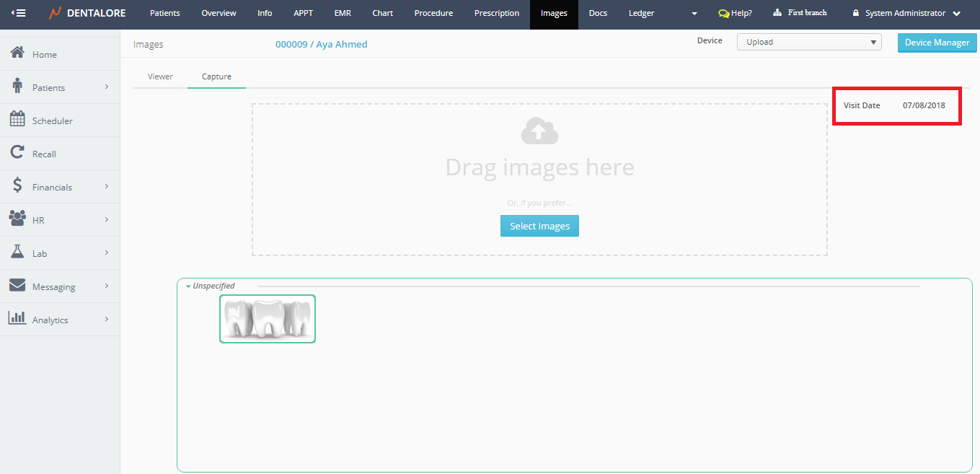Click the Recall refresh arrow icon
Screen dimensions: 980x474
point(17,154)
